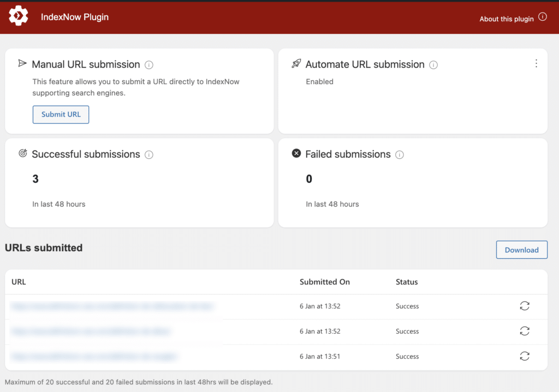The width and height of the screenshot is (559, 392).
Task: Open the second blurred URL in the list
Action: tap(91, 331)
